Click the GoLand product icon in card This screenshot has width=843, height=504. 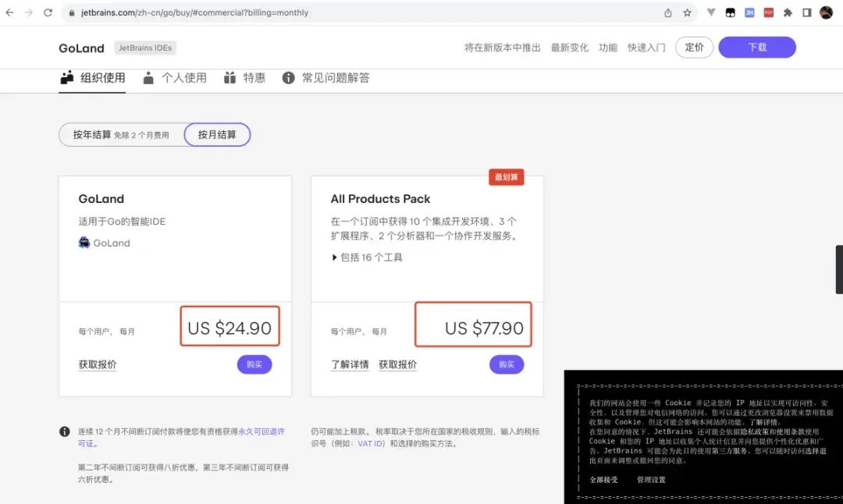tap(84, 243)
